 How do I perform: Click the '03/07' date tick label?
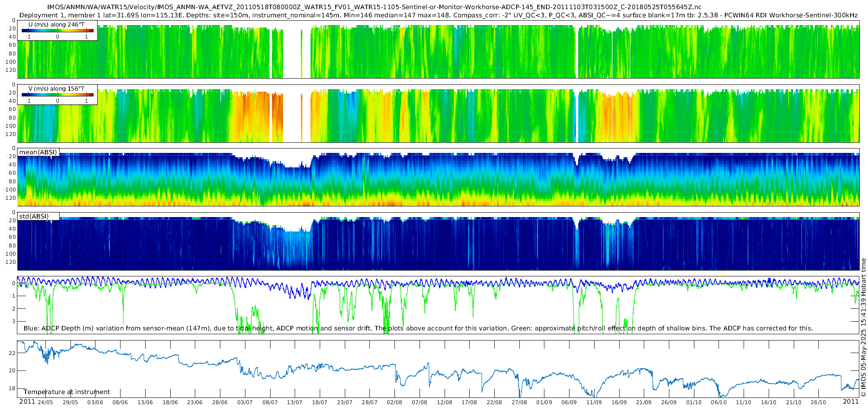[245, 402]
